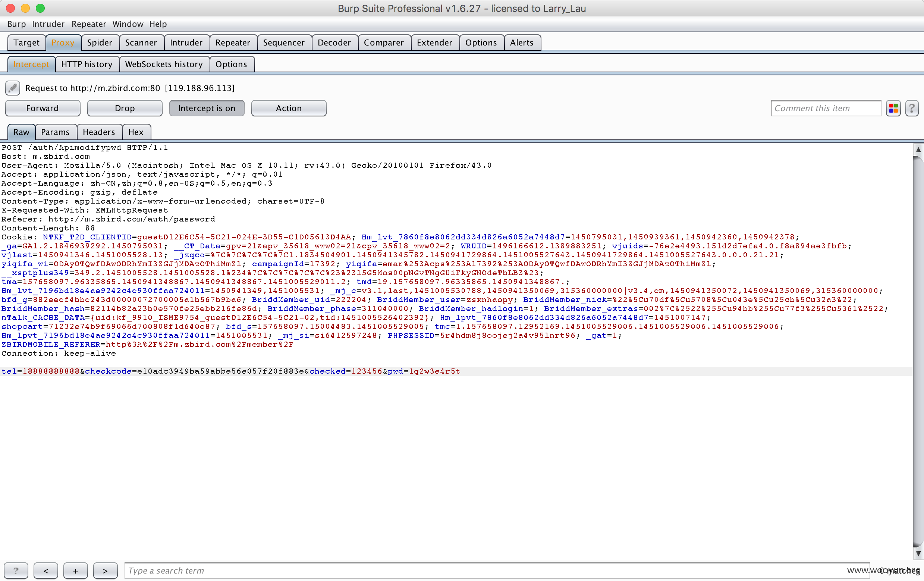
Task: Go to next search match
Action: pyautogui.click(x=105, y=571)
